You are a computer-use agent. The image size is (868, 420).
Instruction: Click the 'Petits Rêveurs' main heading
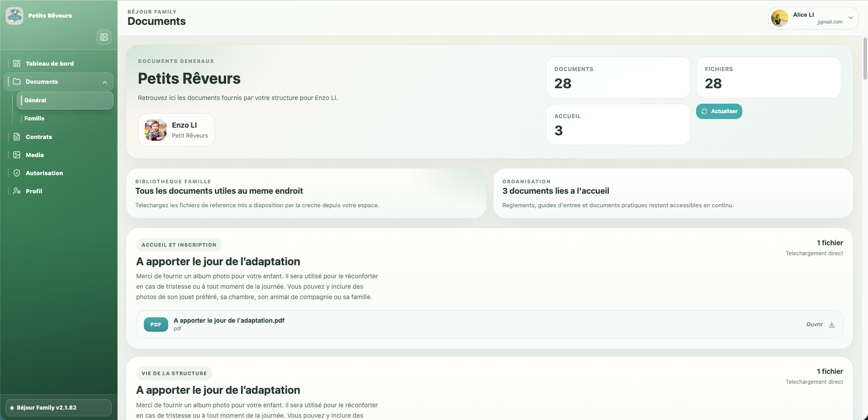pyautogui.click(x=189, y=78)
